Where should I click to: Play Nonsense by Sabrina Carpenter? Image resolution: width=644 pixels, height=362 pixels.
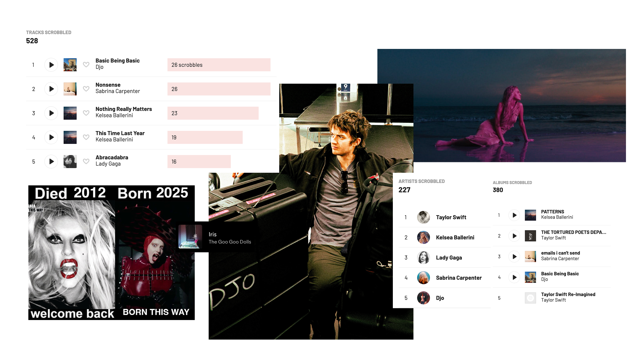tap(51, 89)
